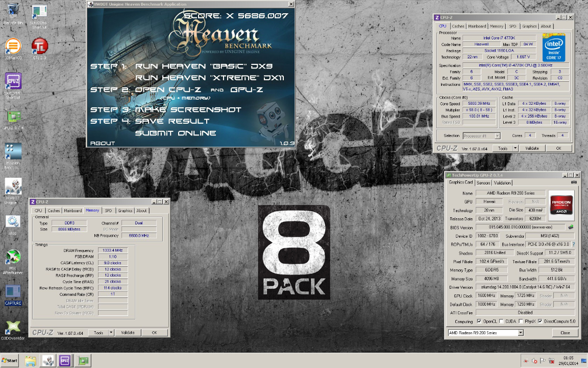Click the Close button in GPU-Z
The width and height of the screenshot is (588, 368).
click(x=565, y=333)
